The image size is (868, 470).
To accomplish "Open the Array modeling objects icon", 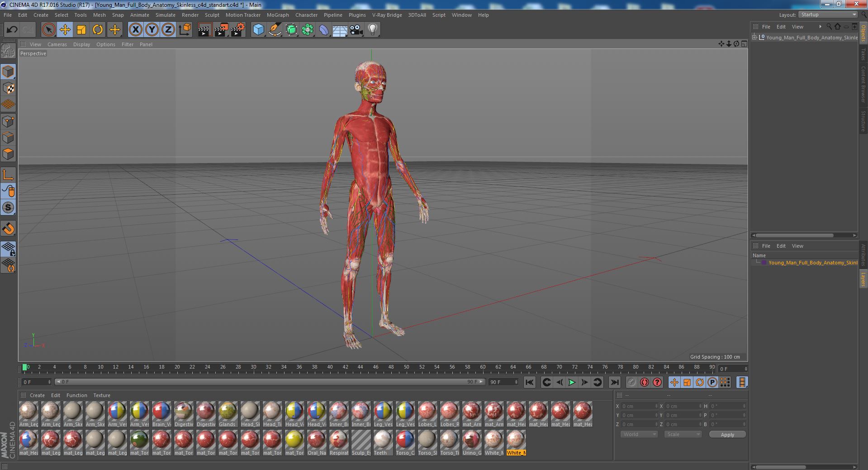I will [308, 30].
